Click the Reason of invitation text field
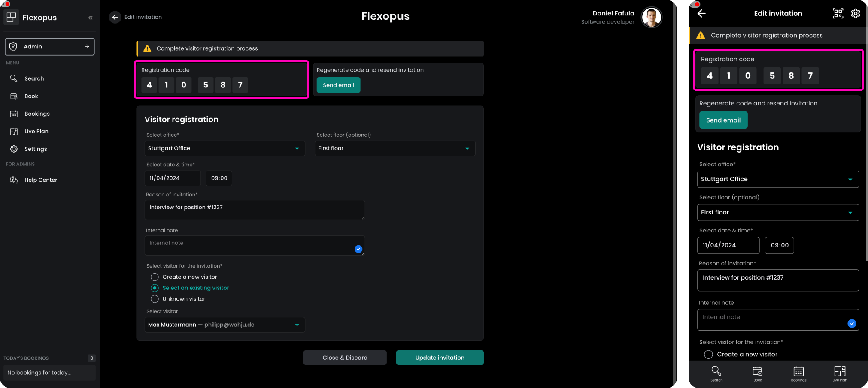The height and width of the screenshot is (388, 868). click(255, 210)
